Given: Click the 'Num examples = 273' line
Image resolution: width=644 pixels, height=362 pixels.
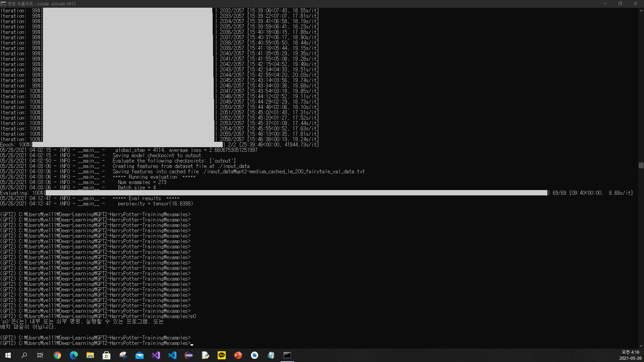Looking at the screenshot, I should (x=83, y=182).
